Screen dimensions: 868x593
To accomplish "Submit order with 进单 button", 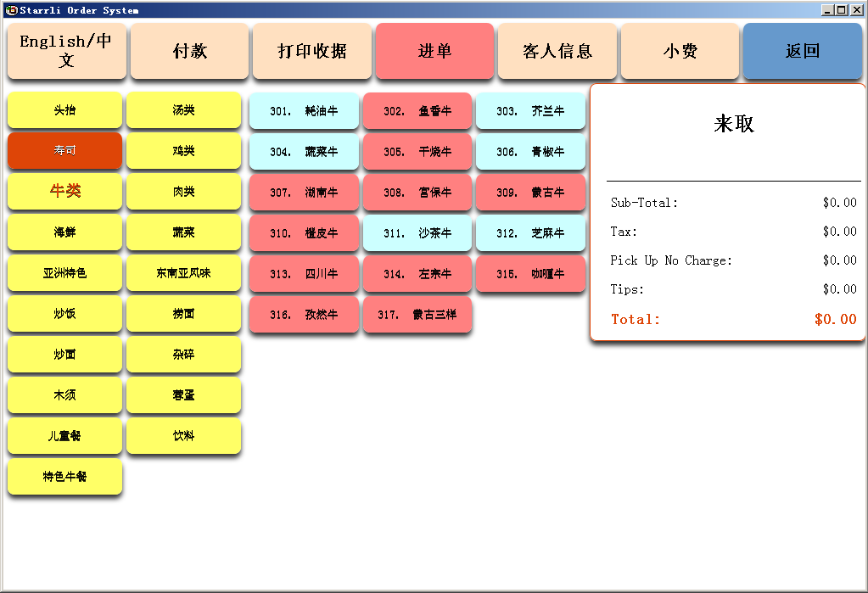I will click(434, 51).
